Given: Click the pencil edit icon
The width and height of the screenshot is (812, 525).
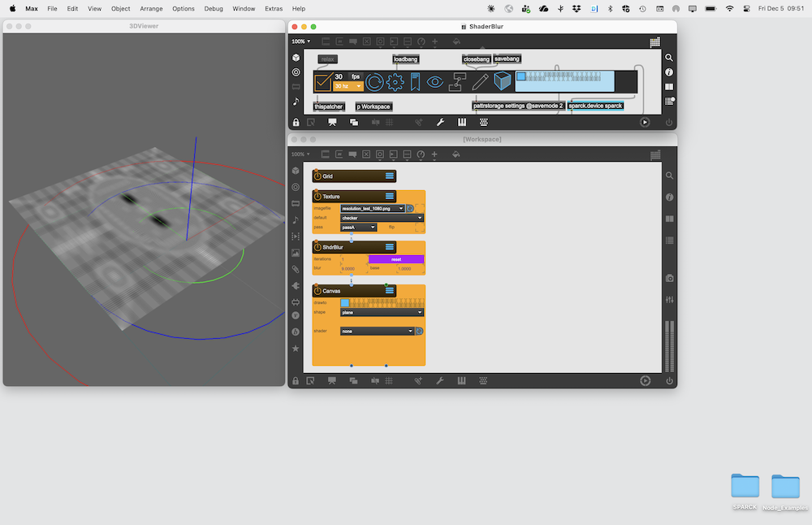Looking at the screenshot, I should pyautogui.click(x=480, y=81).
